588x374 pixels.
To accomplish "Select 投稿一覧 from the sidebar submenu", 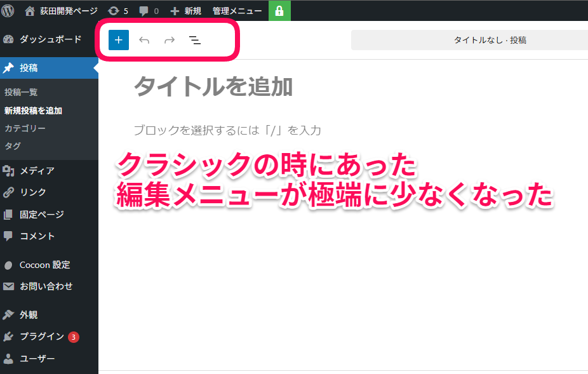I will click(x=21, y=92).
